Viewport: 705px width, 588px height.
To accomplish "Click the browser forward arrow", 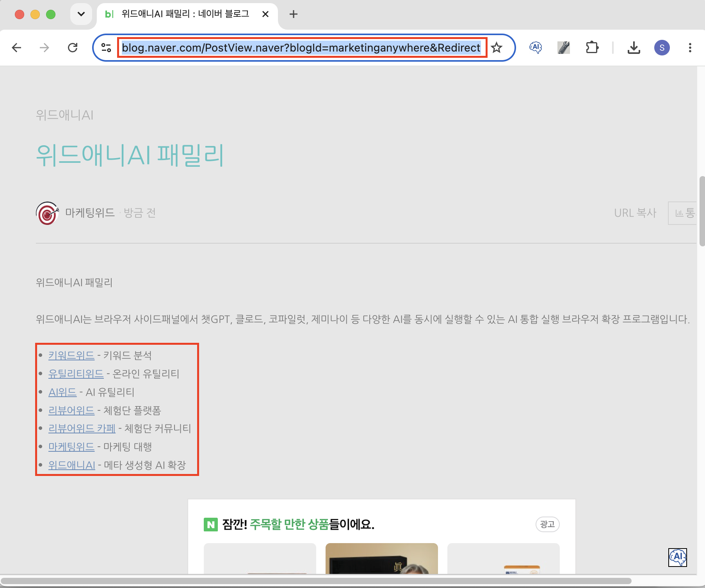I will pos(45,48).
